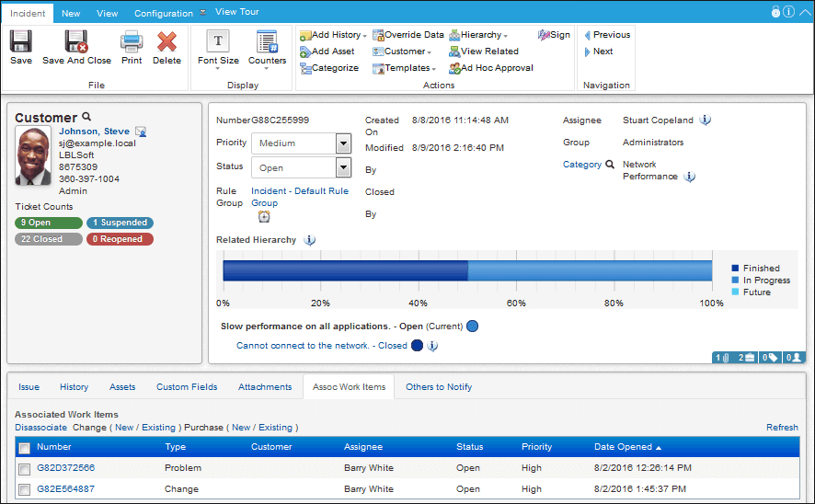
Task: Click the Ad Hoc Approval icon
Action: pyautogui.click(x=454, y=68)
